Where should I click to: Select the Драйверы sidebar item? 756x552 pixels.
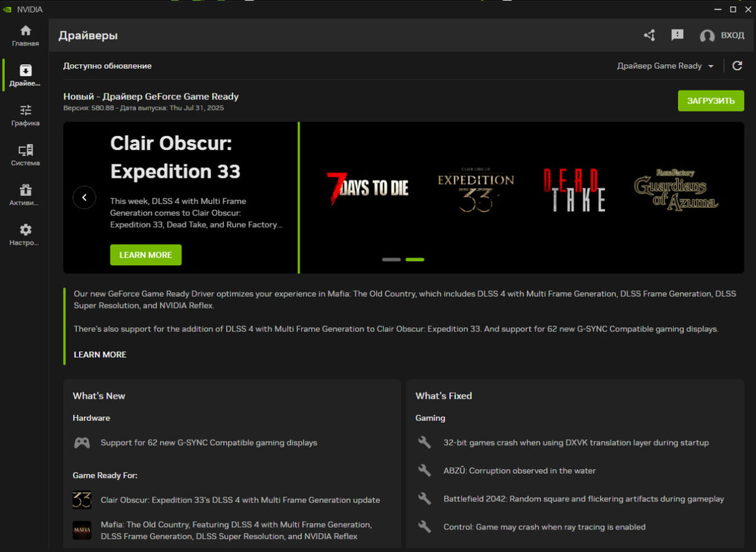(x=25, y=76)
